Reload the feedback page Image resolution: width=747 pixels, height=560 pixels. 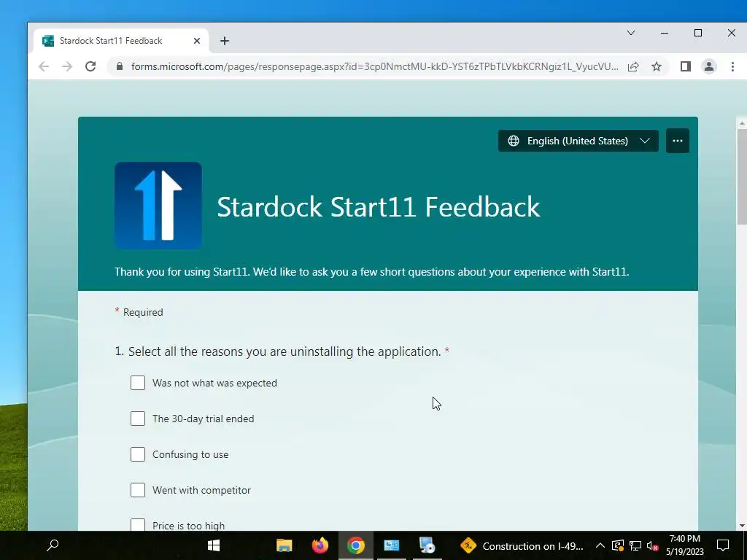90,66
